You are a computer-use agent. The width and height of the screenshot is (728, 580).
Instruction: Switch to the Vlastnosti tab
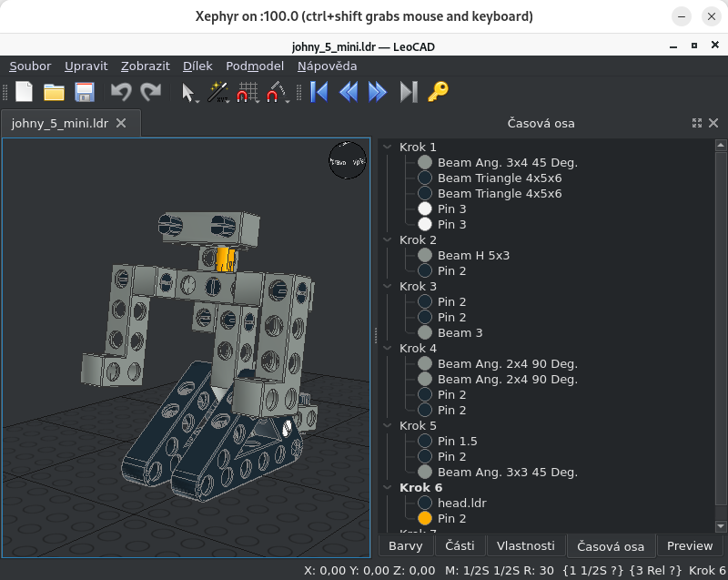526,545
